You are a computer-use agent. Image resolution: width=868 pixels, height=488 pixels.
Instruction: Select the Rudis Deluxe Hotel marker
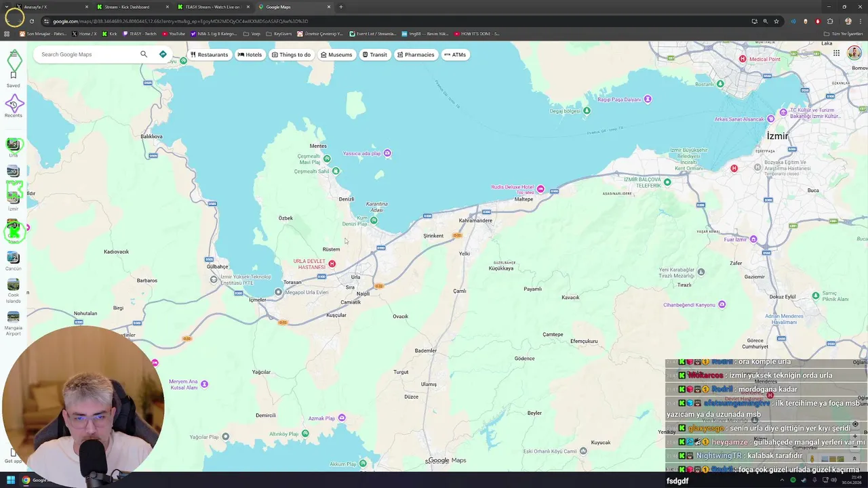[540, 188]
